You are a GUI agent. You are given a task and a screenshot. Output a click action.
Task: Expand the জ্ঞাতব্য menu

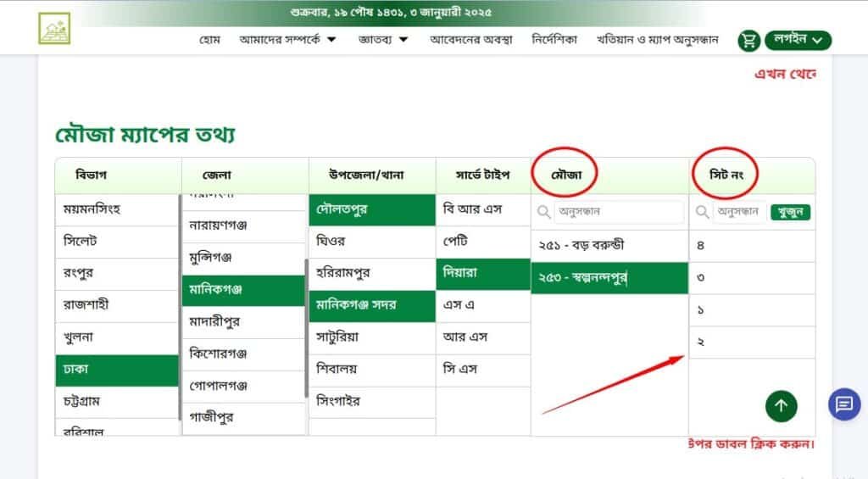383,39
